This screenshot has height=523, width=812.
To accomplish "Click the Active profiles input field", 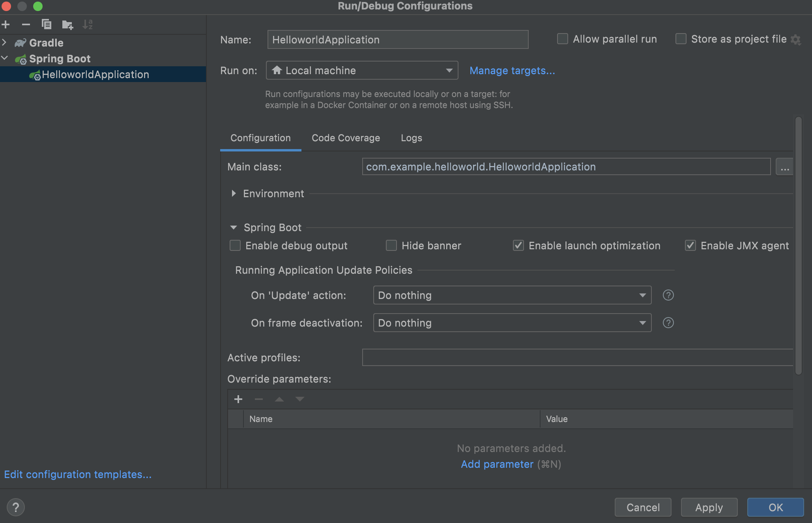I will tap(577, 358).
